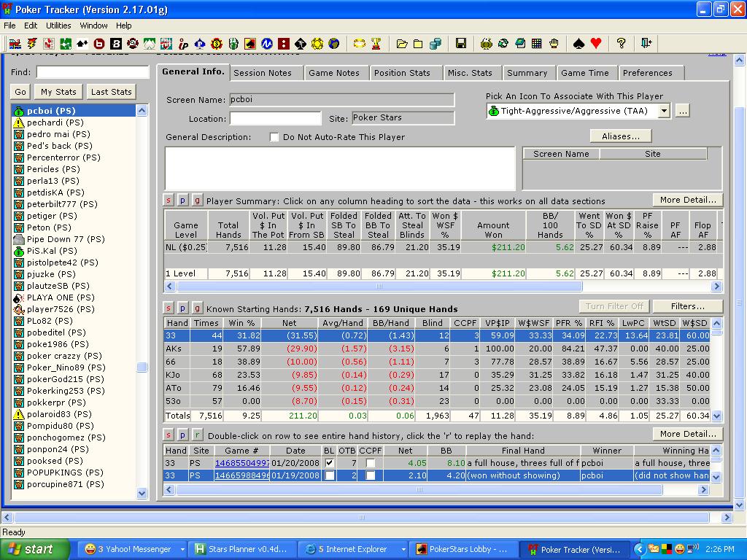The image size is (747, 560).
Task: Click the yellow poker chip toolbar icon
Action: (317, 44)
